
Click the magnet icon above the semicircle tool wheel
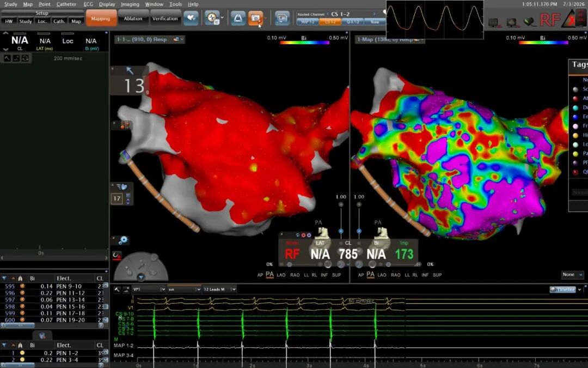click(x=117, y=256)
